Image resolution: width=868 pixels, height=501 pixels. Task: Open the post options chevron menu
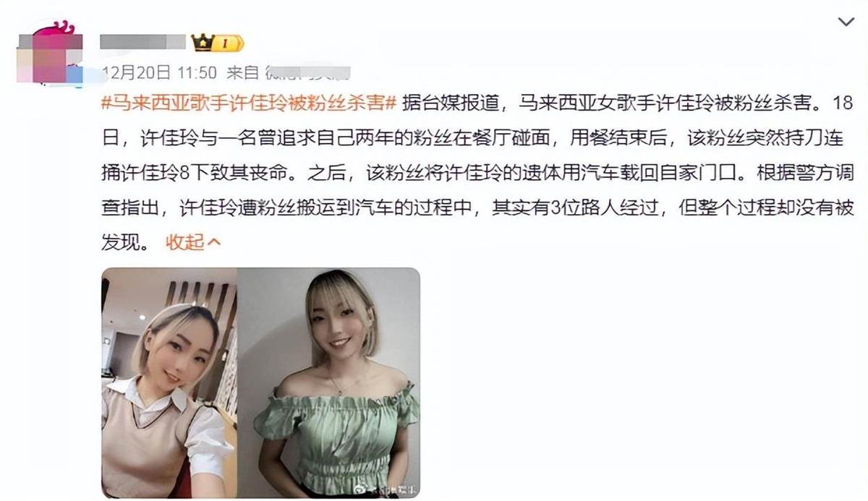[x=846, y=22]
